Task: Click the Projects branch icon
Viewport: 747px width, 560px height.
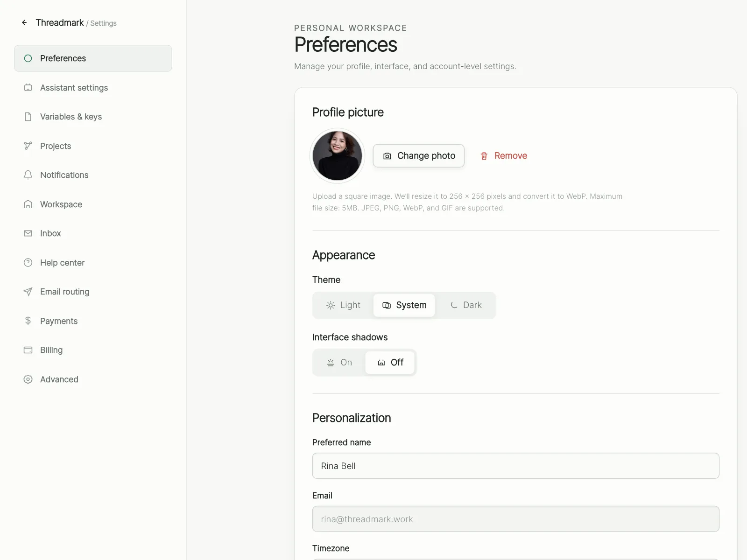Action: [x=28, y=146]
